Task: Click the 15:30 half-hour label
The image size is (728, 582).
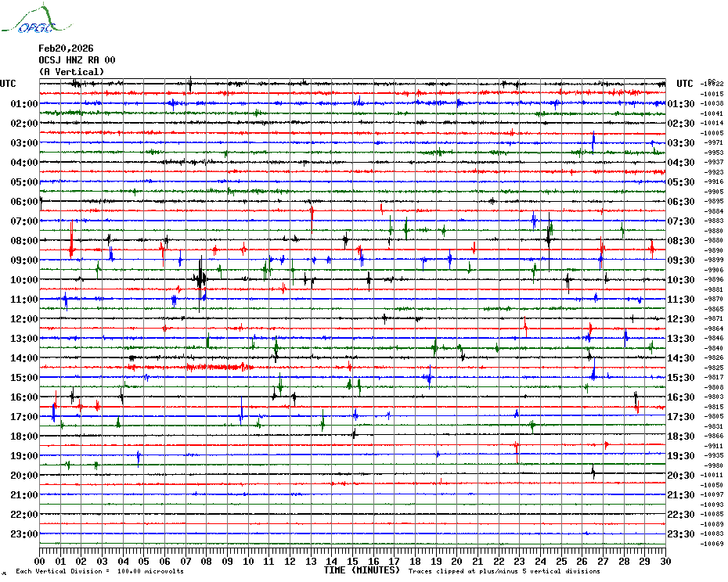Action: pyautogui.click(x=681, y=377)
